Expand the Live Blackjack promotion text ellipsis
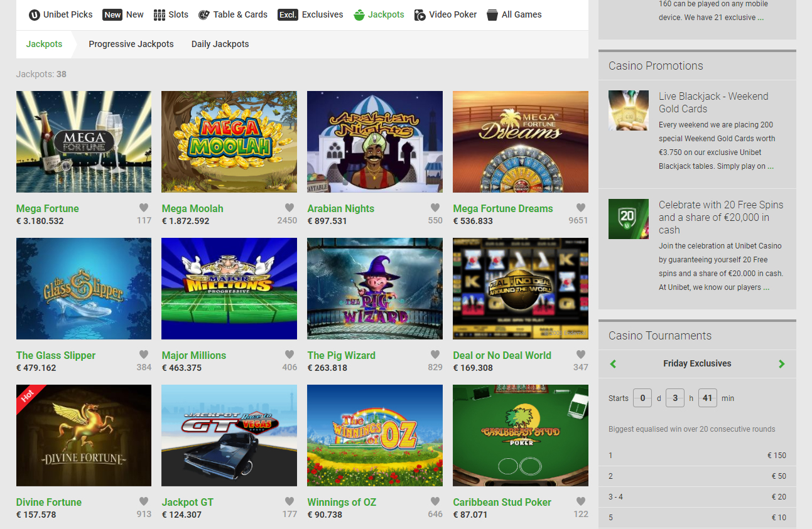812x529 pixels. pos(771,166)
